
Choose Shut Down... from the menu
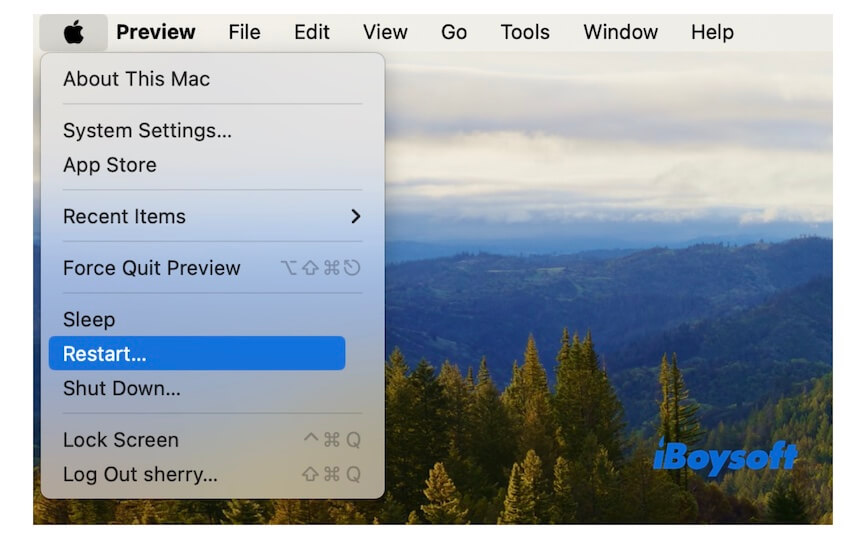tap(121, 388)
